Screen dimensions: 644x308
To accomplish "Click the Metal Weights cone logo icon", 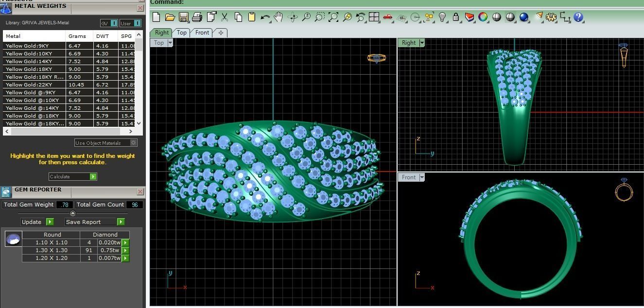I will click(6, 8).
